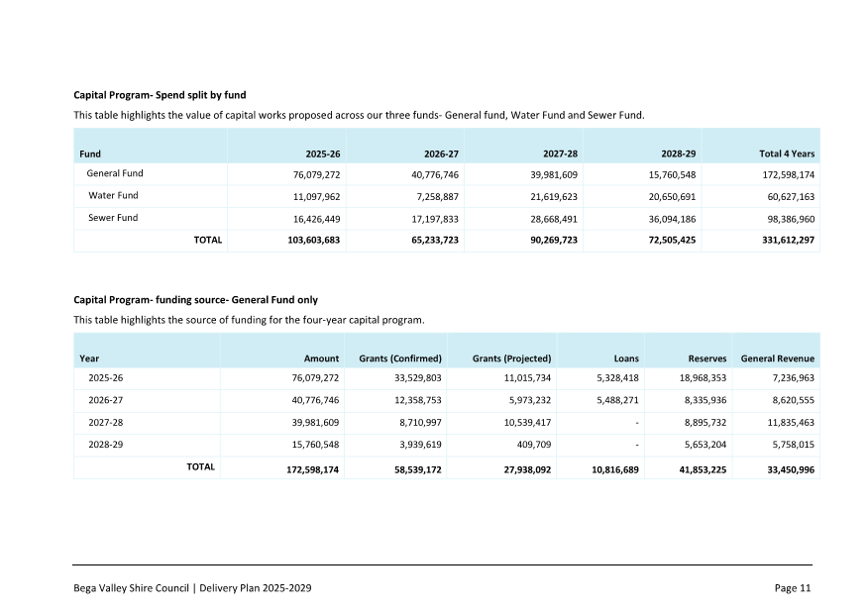Viewport: 868px width, 614px height.
Task: Select the 'Sewer Fund' row label
Action: pos(113,217)
